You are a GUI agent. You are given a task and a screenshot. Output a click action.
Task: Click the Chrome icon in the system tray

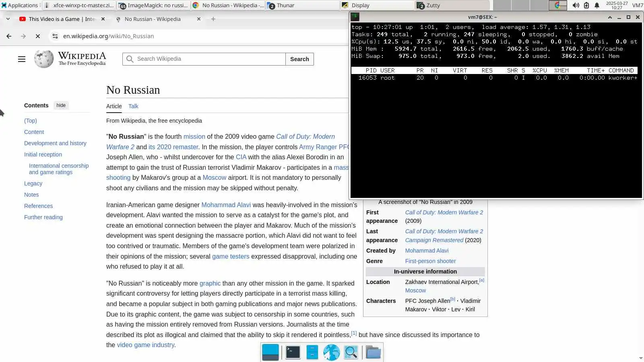[x=558, y=5]
